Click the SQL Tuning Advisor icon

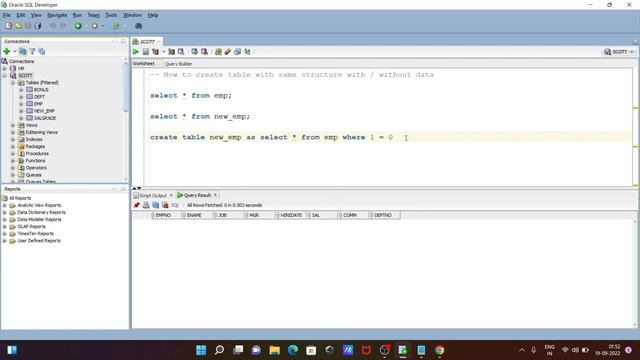(181, 52)
